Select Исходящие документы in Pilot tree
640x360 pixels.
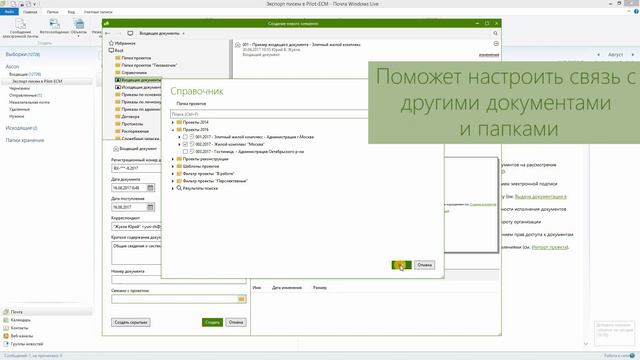click(x=138, y=87)
